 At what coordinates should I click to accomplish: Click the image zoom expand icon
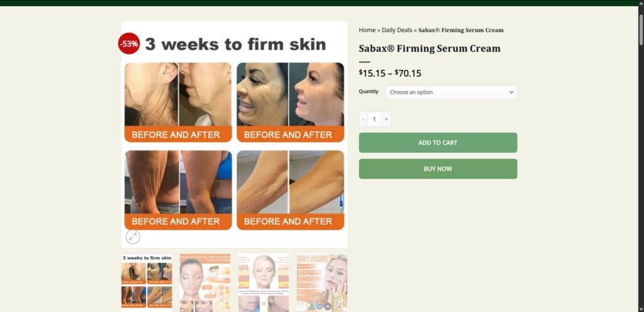point(133,237)
